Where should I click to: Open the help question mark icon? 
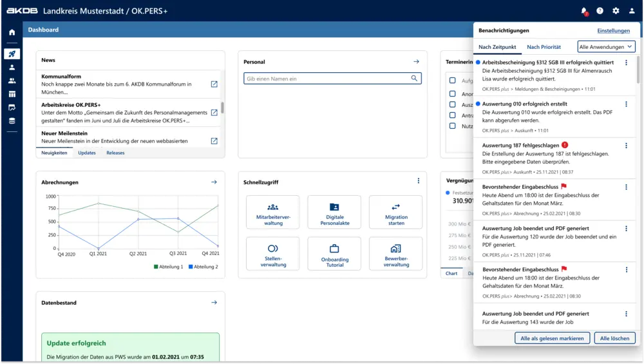600,11
